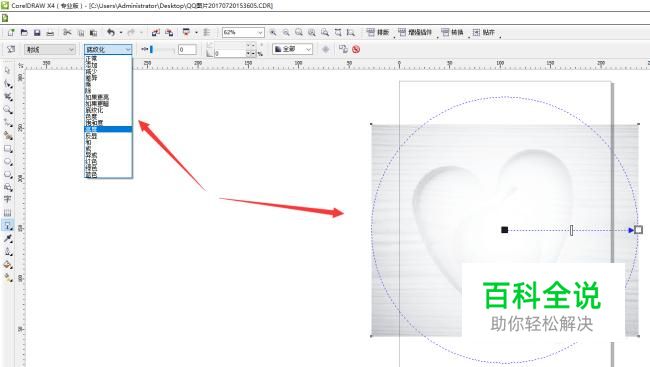Screen dimensions: 650x367
Task: Paste from the clipboard
Action: tap(94, 32)
